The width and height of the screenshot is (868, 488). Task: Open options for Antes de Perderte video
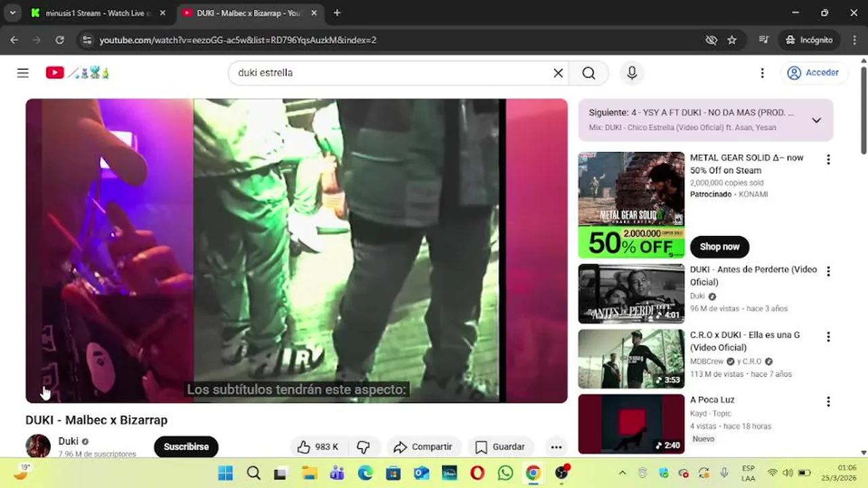[x=828, y=271]
